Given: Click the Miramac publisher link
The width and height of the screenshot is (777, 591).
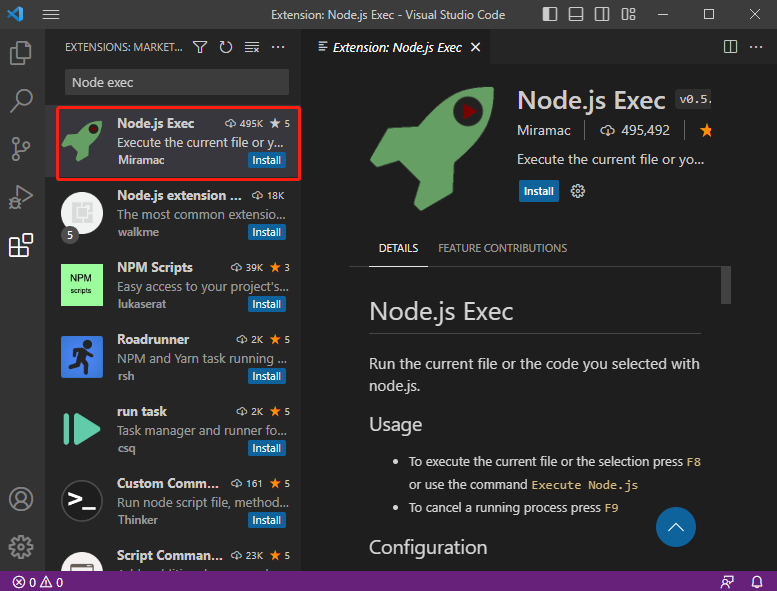Looking at the screenshot, I should point(544,130).
